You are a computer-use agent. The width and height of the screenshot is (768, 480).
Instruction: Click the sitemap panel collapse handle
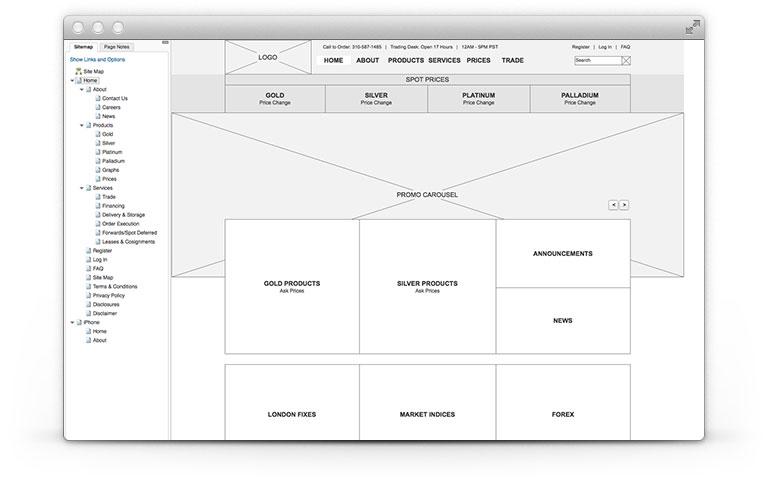click(x=166, y=43)
